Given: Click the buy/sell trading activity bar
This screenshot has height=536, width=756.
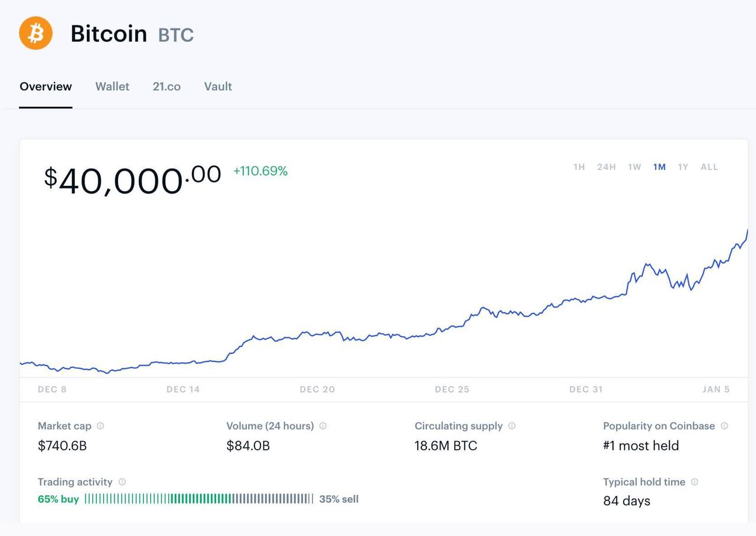Looking at the screenshot, I should click(x=199, y=499).
